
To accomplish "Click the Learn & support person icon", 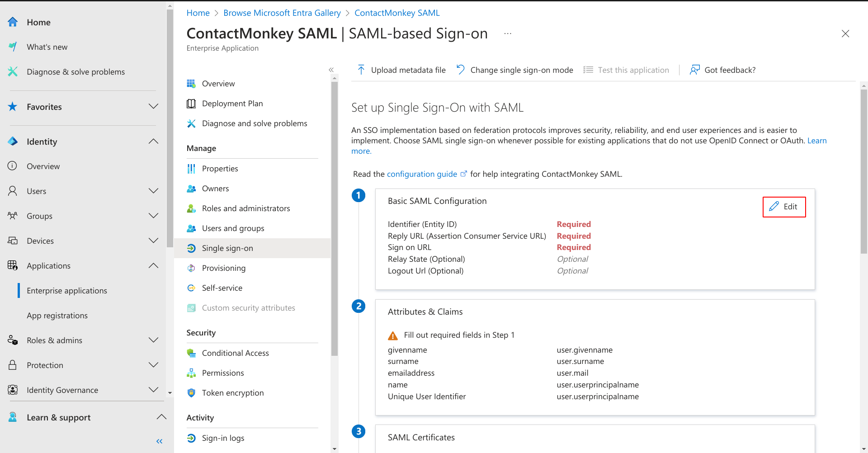I will point(13,417).
